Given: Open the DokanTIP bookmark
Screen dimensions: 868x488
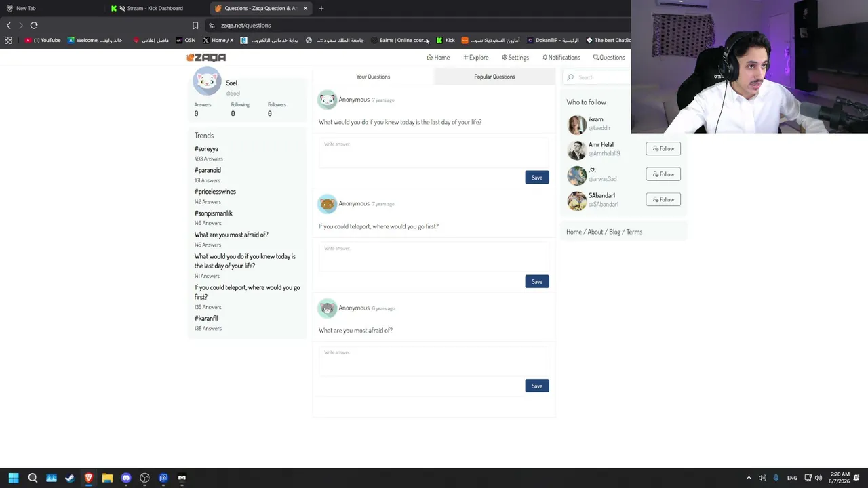Looking at the screenshot, I should (x=553, y=40).
